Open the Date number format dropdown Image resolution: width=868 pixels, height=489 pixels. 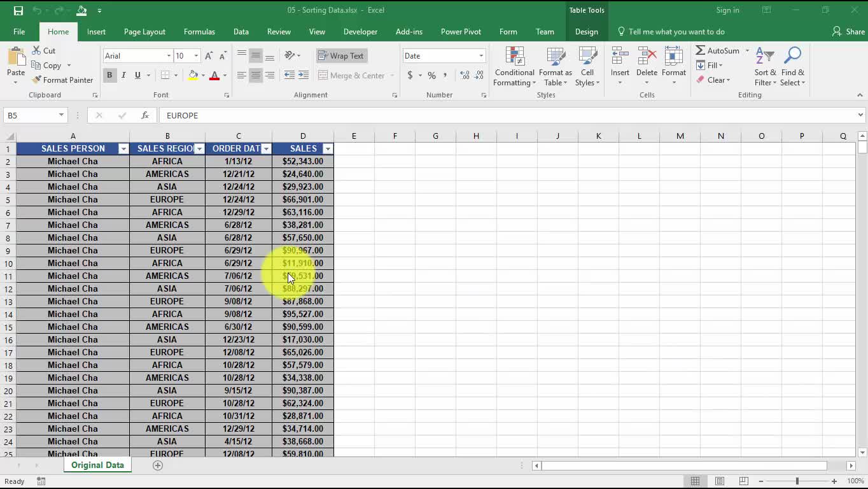point(481,56)
